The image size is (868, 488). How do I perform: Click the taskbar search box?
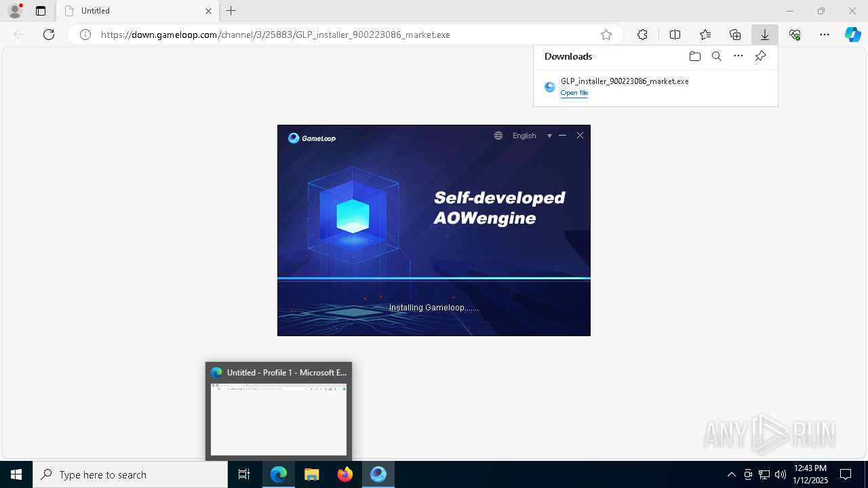130,474
